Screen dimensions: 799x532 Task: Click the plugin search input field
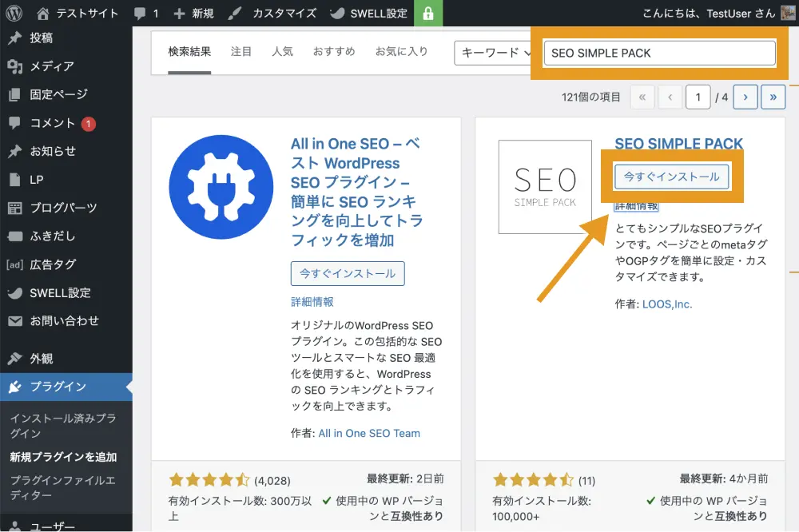[x=660, y=53]
